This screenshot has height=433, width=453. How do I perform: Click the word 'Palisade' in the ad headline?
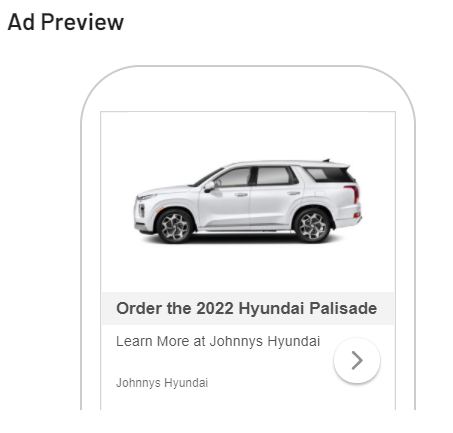click(x=343, y=308)
